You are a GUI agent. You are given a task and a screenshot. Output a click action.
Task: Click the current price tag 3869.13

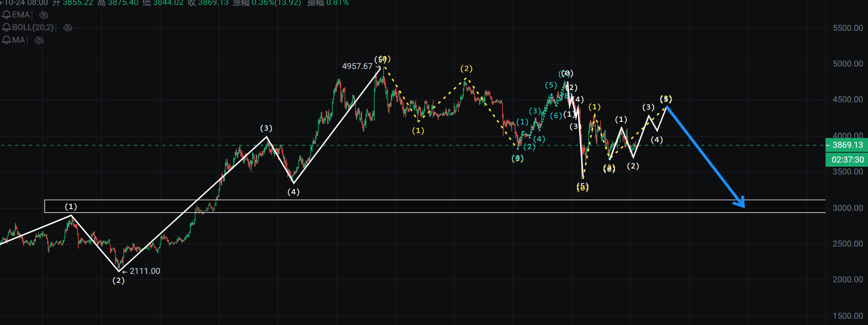point(847,145)
